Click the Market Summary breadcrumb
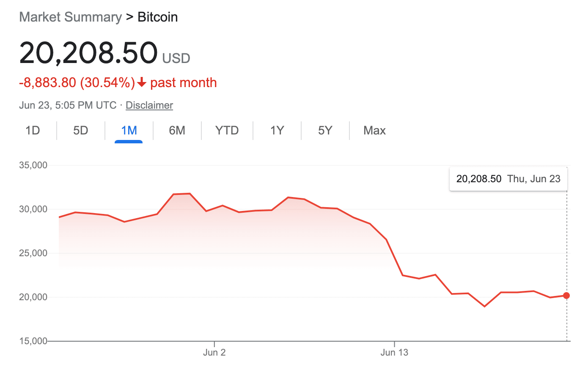 pos(70,17)
